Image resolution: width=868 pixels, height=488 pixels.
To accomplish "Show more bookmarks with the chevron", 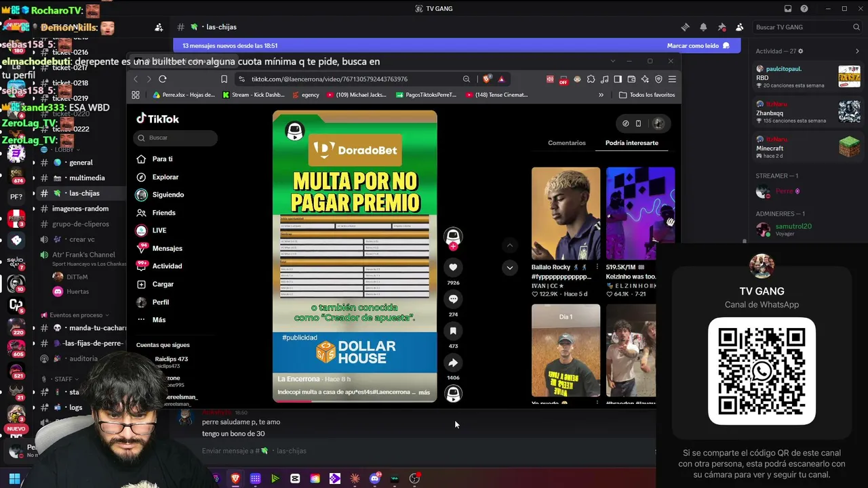I will point(601,95).
